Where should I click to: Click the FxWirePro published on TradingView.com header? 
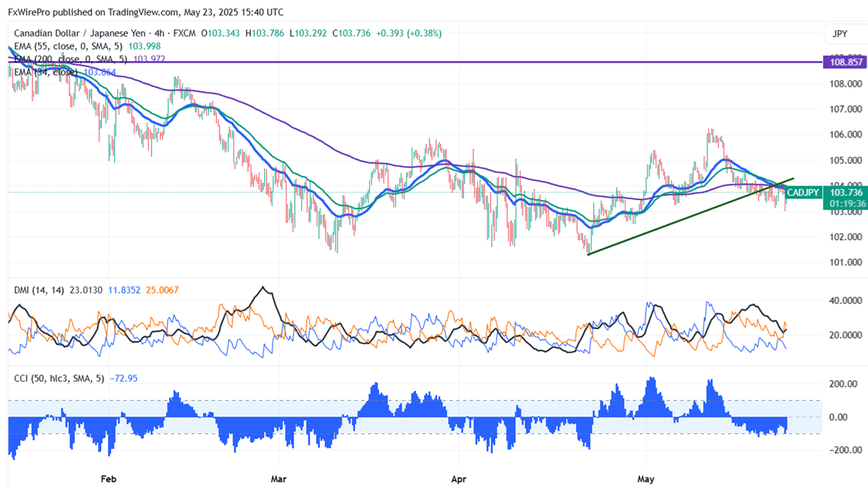pos(145,12)
